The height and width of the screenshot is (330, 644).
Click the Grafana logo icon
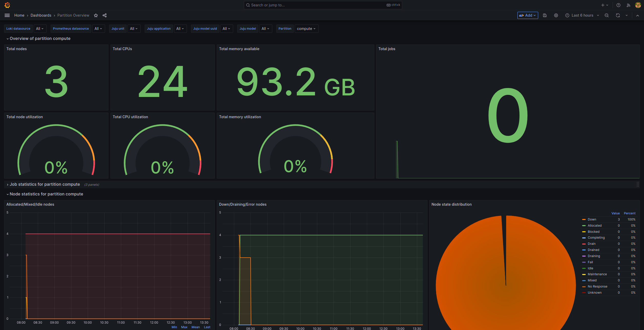[x=7, y=5]
